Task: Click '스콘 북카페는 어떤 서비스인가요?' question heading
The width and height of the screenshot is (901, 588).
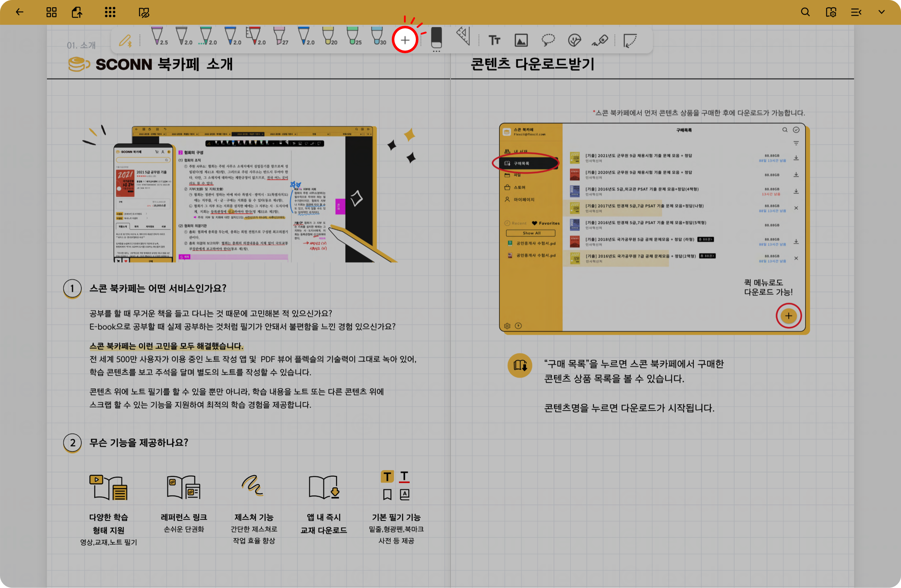Action: tap(158, 288)
